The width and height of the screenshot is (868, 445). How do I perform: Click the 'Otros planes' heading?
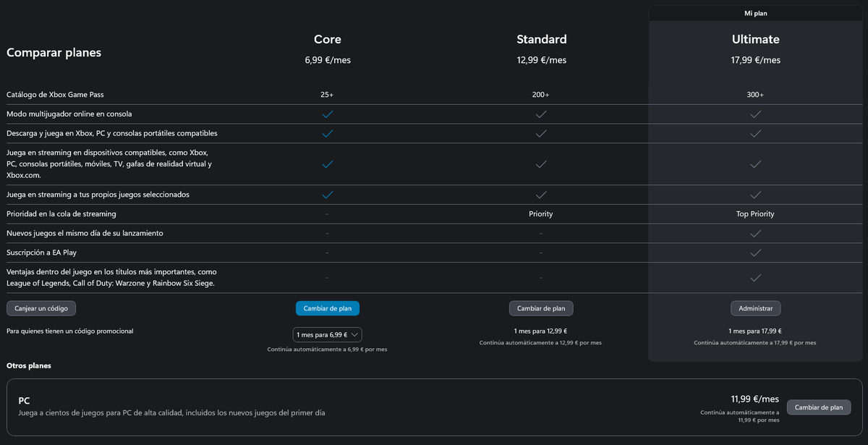coord(29,366)
